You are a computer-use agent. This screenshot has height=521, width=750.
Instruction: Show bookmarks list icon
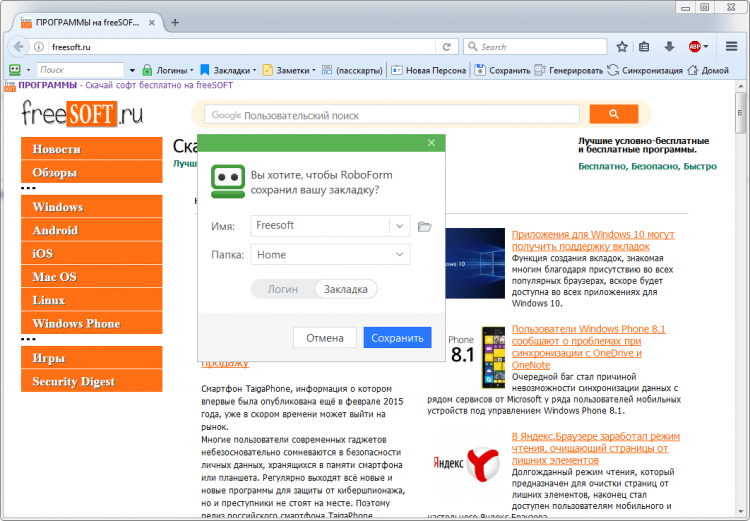[x=644, y=47]
